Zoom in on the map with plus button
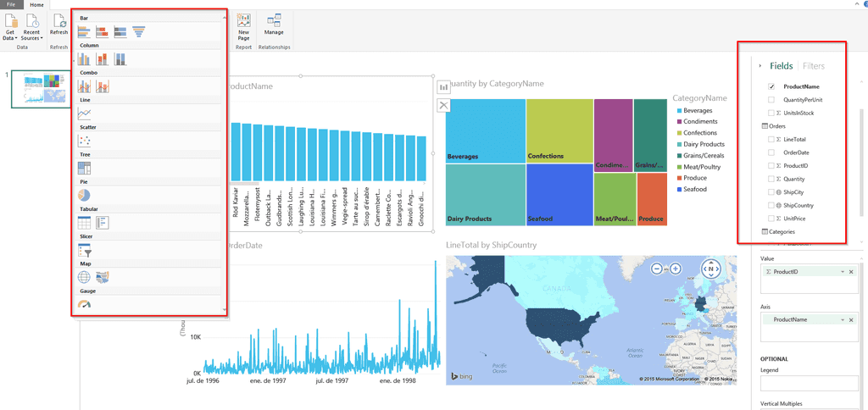 click(x=676, y=269)
